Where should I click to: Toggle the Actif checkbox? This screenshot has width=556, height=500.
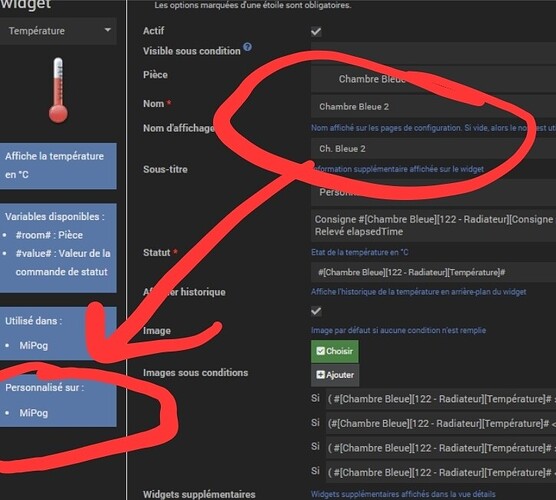pyautogui.click(x=316, y=32)
